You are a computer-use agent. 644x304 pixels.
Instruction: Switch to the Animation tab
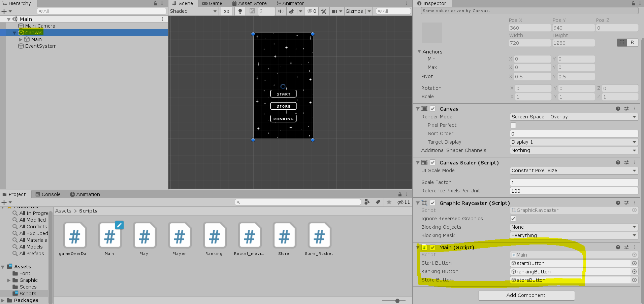(x=85, y=194)
